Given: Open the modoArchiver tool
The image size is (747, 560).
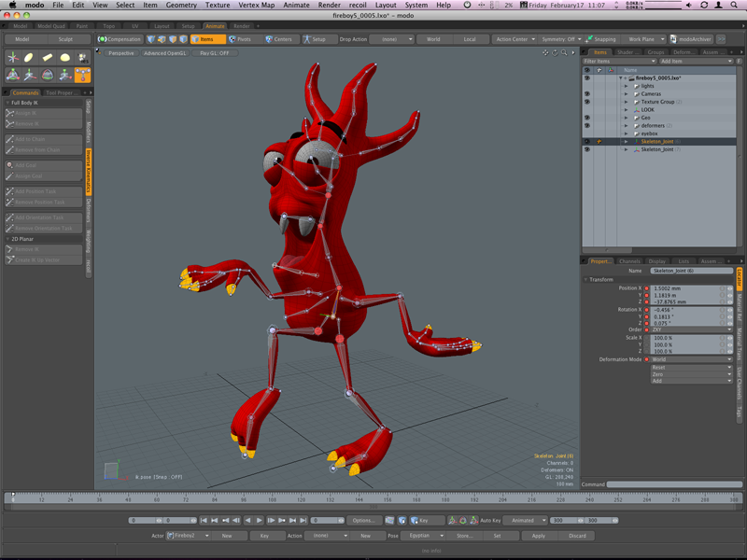Looking at the screenshot, I should click(x=690, y=39).
